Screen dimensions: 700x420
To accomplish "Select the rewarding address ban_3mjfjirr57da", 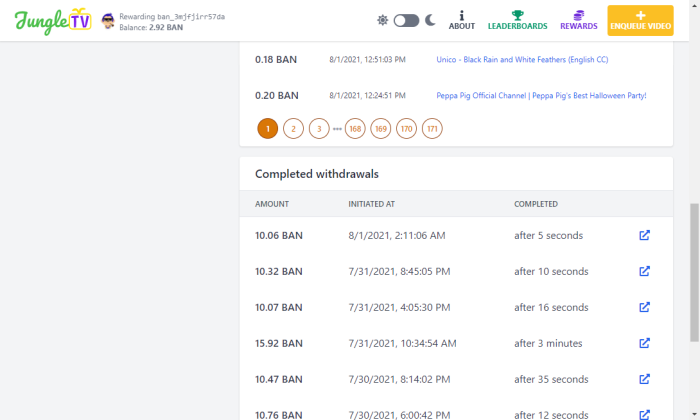I will 191,17.
